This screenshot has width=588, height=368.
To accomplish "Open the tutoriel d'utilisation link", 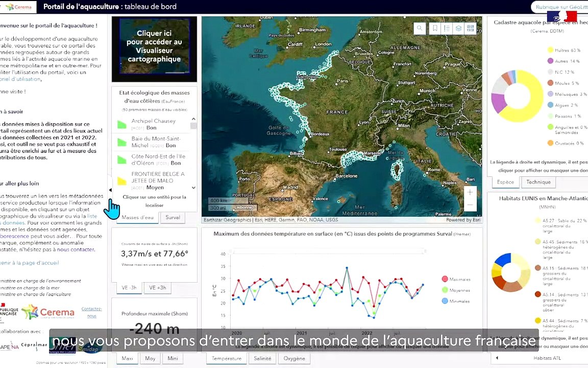I will point(20,79).
